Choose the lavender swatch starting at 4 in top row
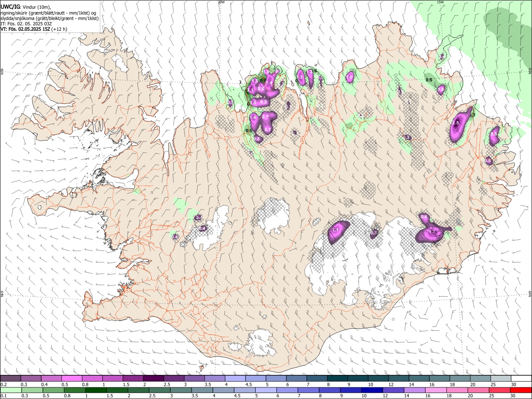The height and width of the screenshot is (399, 532). [235, 379]
